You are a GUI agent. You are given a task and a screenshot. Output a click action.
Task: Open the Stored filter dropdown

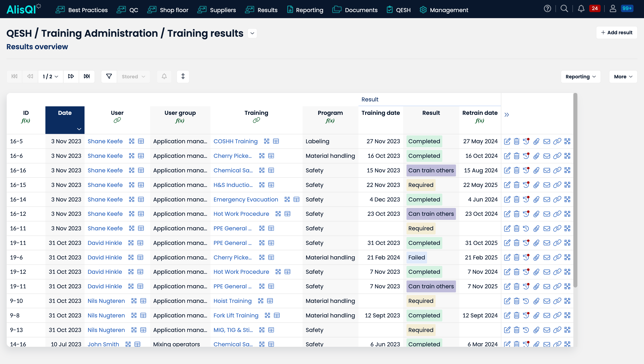133,76
